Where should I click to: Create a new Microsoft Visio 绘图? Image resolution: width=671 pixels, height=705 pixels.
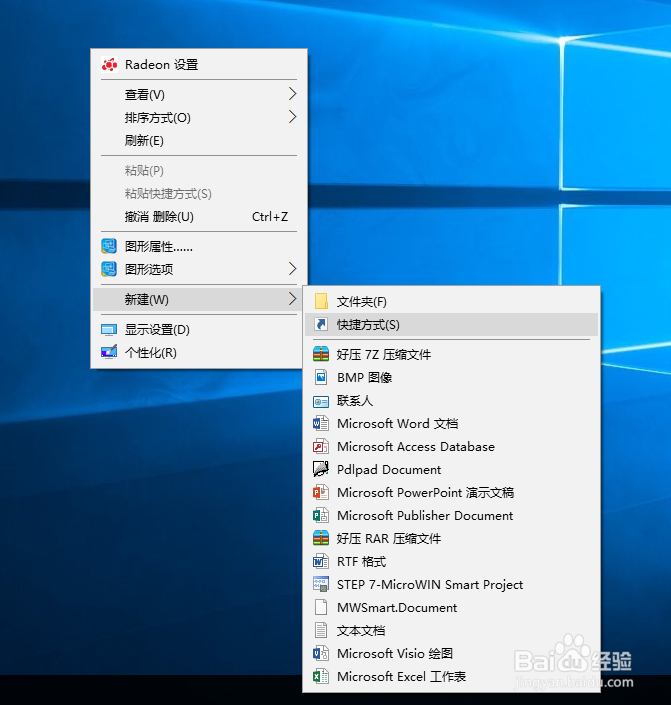(x=452, y=653)
